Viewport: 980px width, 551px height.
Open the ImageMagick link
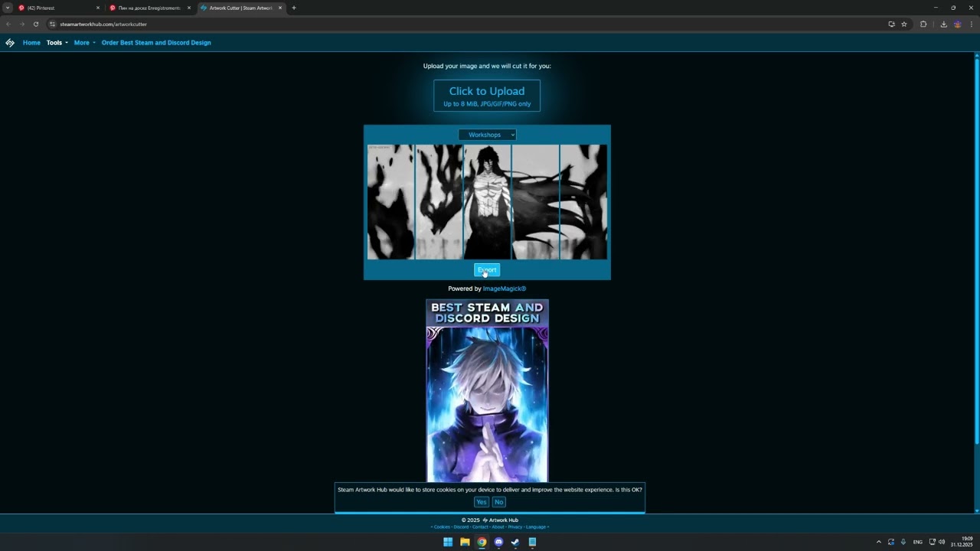tap(505, 289)
